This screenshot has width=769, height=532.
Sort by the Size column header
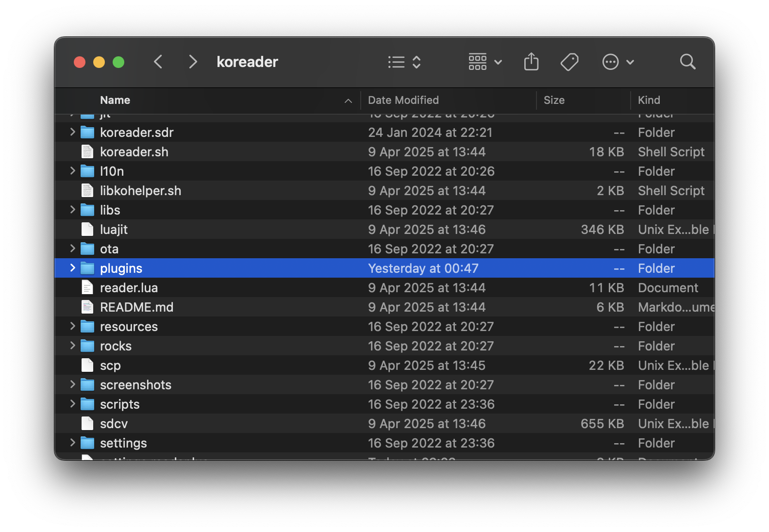554,100
